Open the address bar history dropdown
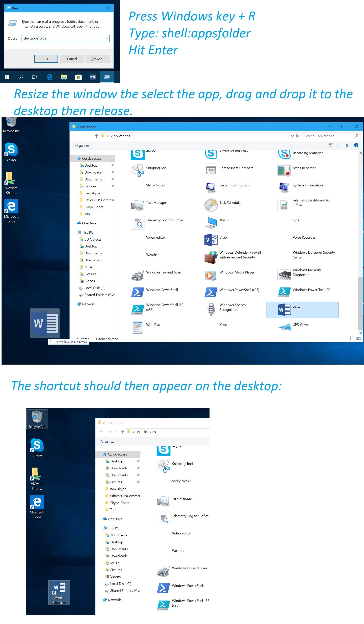The image size is (364, 624). (x=293, y=136)
